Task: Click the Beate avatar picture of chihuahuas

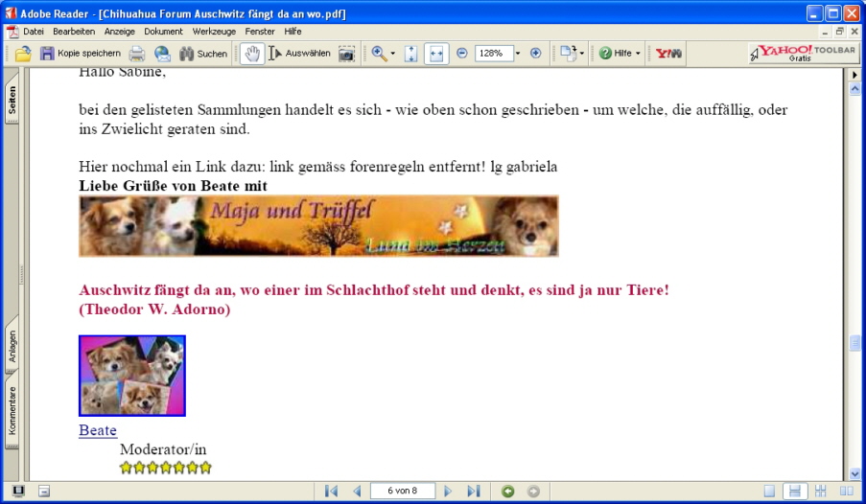Action: click(132, 376)
